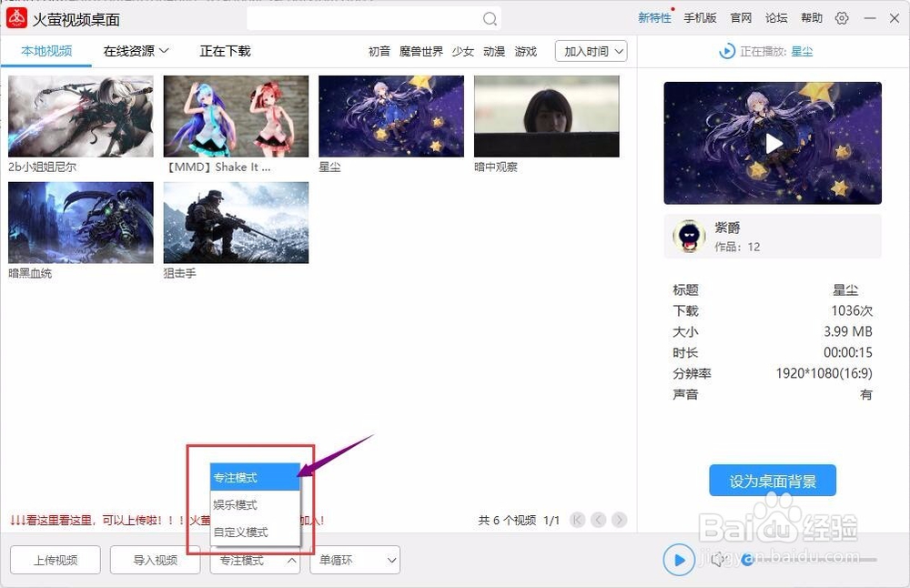The width and height of the screenshot is (910, 588).
Task: Open the 专注模式 mode dropdown button
Action: (x=255, y=560)
